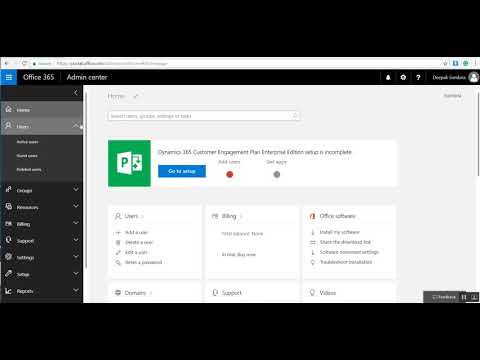Click the browser reload icon

[x=24, y=63]
